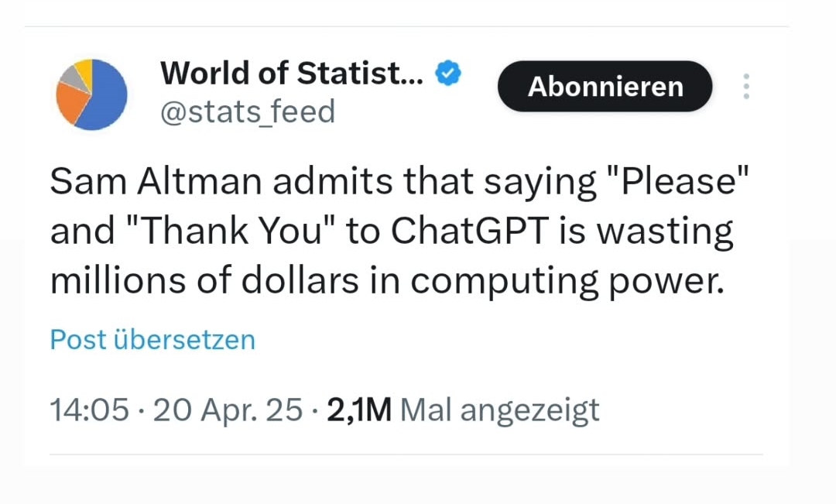836x504 pixels.
Task: Click the Post übersetzen link
Action: 152,339
